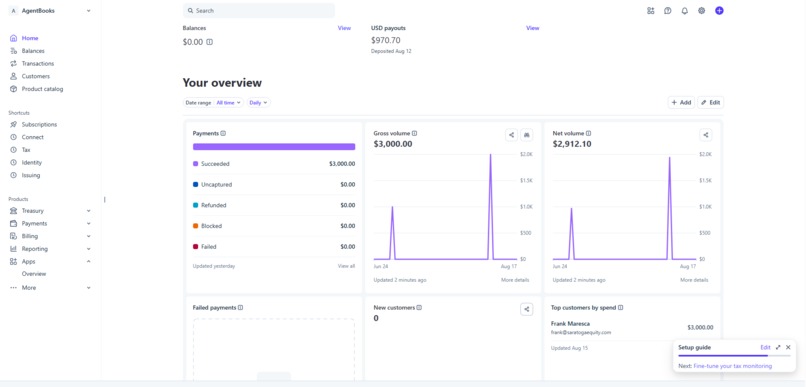The image size is (806, 387).
Task: Go to Issuing in shortcuts
Action: point(31,175)
